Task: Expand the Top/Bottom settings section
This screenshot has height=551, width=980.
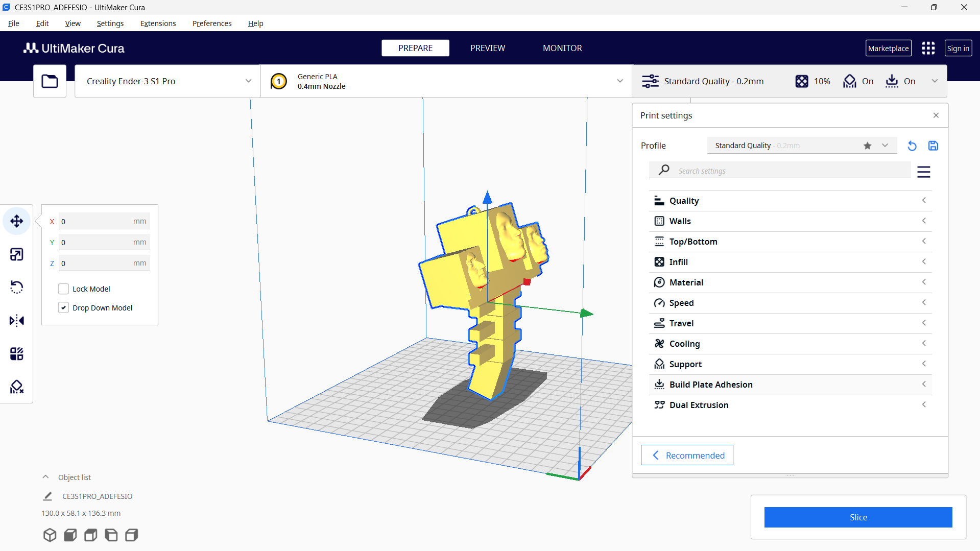Action: (790, 242)
